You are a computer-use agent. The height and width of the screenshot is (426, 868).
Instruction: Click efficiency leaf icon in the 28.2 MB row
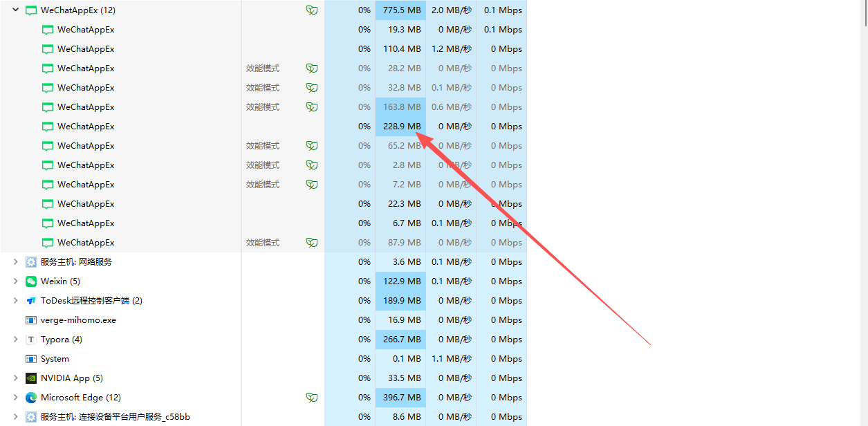point(312,68)
